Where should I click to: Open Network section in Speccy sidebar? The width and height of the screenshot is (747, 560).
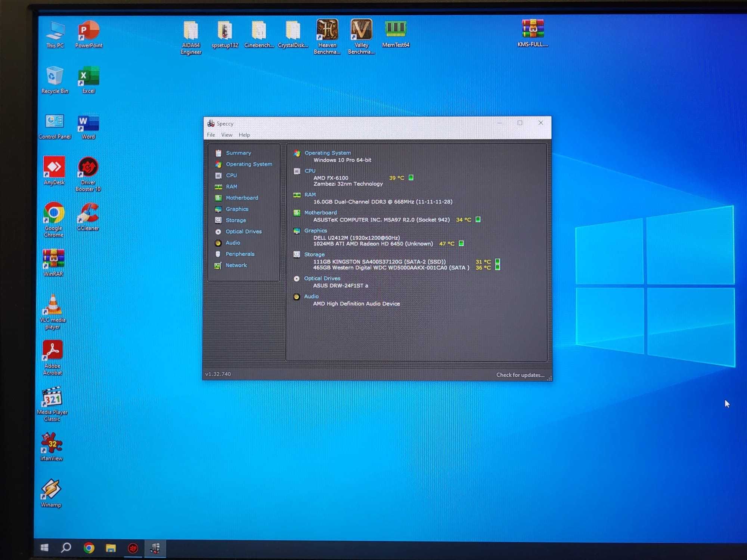(236, 265)
